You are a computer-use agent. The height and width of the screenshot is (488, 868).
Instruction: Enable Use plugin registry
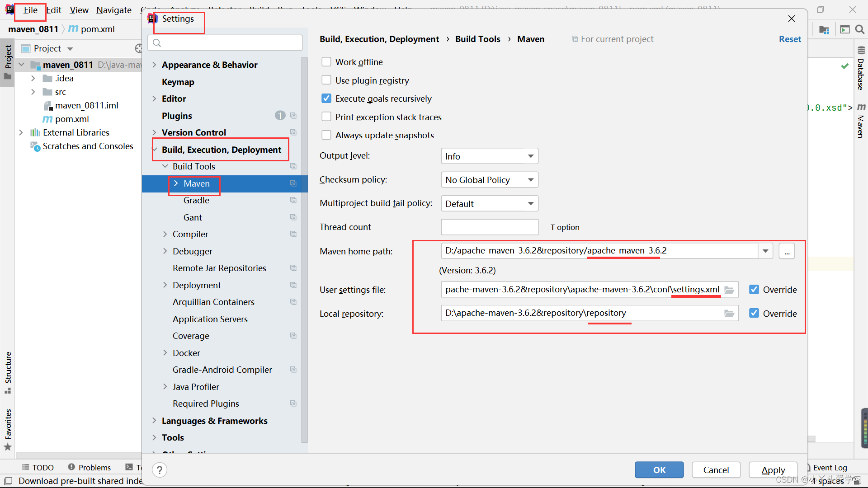(x=326, y=80)
